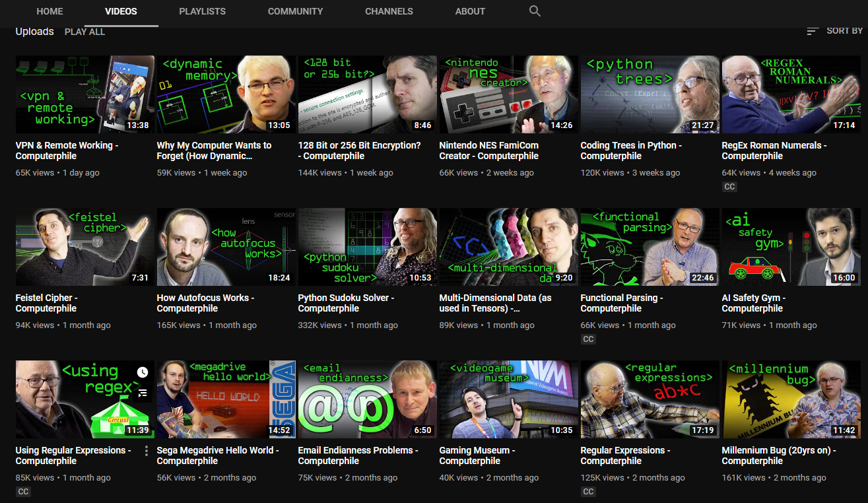The height and width of the screenshot is (503, 868).
Task: Select the Videos tab
Action: pyautogui.click(x=121, y=11)
